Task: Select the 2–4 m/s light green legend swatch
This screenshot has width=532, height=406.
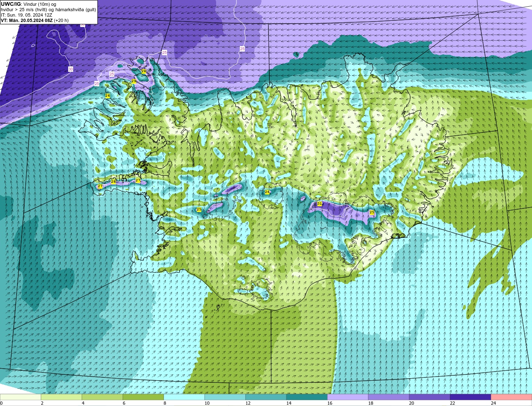Action: 62,397
